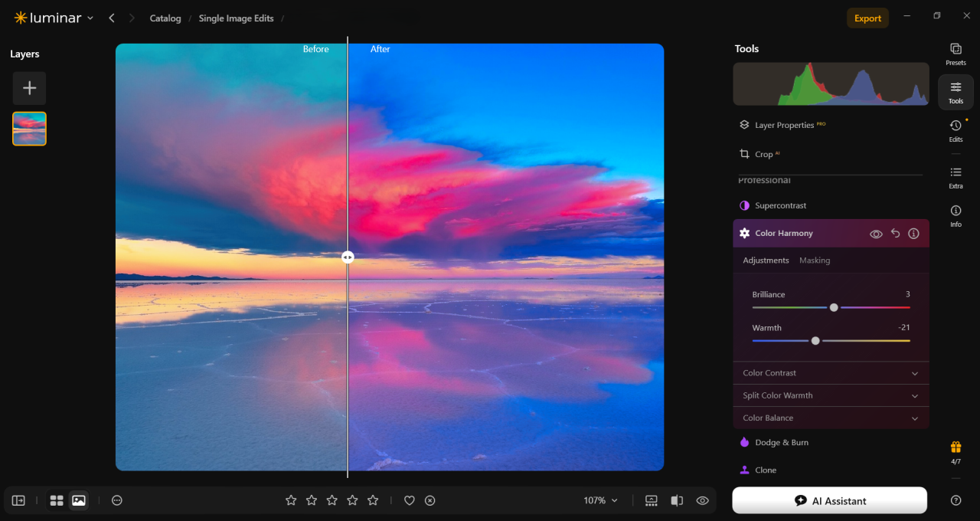Screen dimensions: 980x521
Task: Reset Color Harmony with undo arrow
Action: tap(895, 234)
